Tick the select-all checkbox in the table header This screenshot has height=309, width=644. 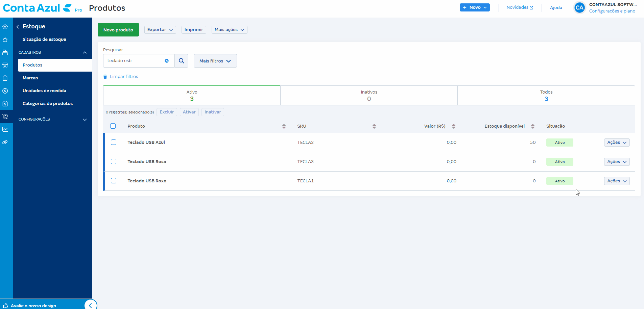[113, 126]
